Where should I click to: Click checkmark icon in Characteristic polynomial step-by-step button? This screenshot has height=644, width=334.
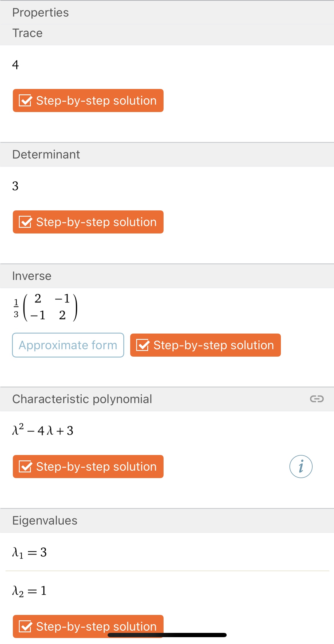pos(25,467)
